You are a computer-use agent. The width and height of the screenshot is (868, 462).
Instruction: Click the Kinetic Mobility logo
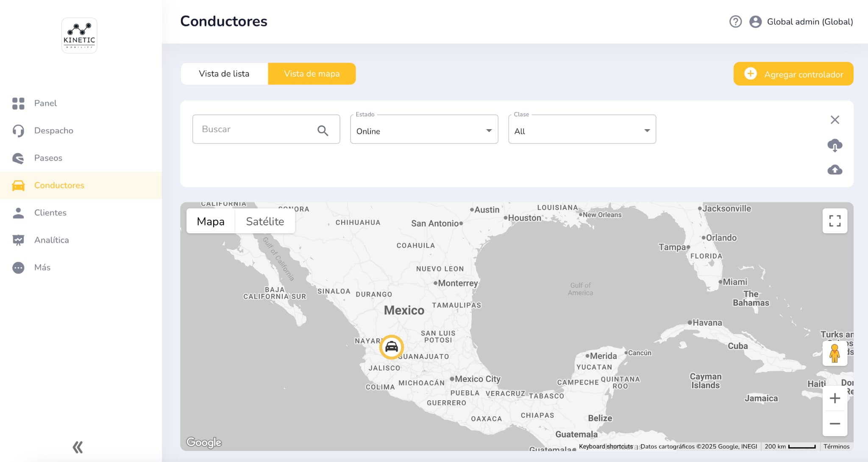79,36
